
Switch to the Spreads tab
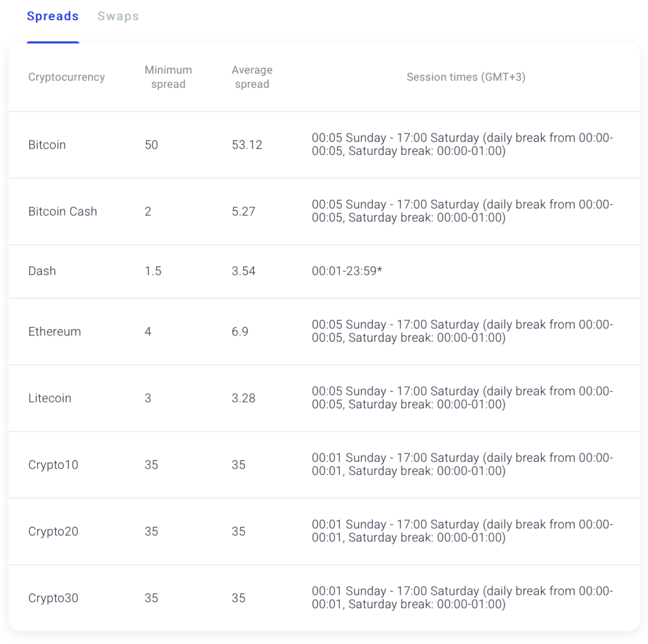pyautogui.click(x=53, y=16)
